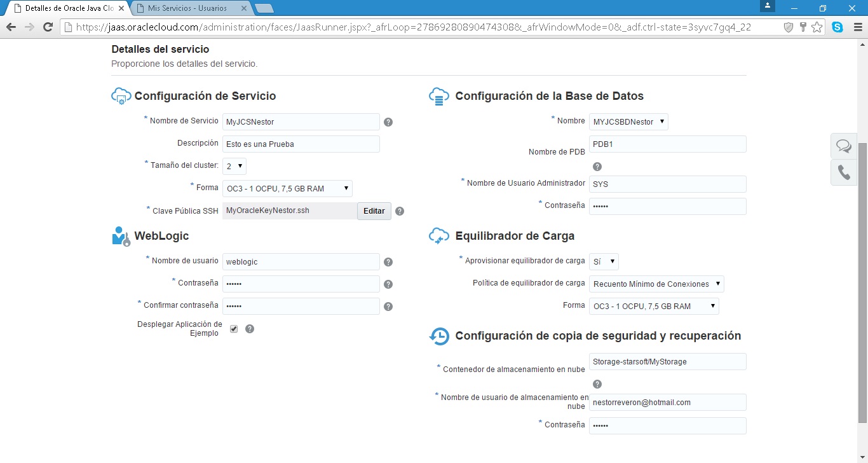The image size is (868, 463).
Task: Click help icon beside WebLogic Nombre de usuario
Action: click(x=388, y=262)
